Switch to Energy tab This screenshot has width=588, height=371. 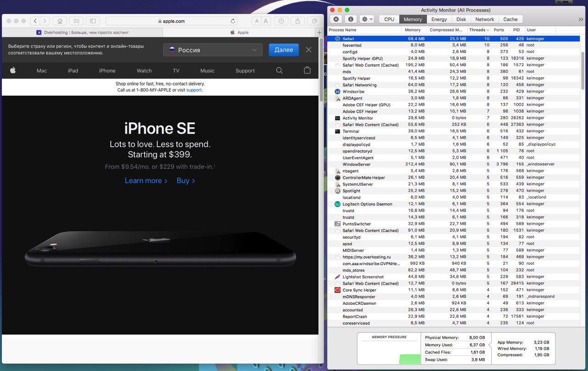pyautogui.click(x=439, y=19)
